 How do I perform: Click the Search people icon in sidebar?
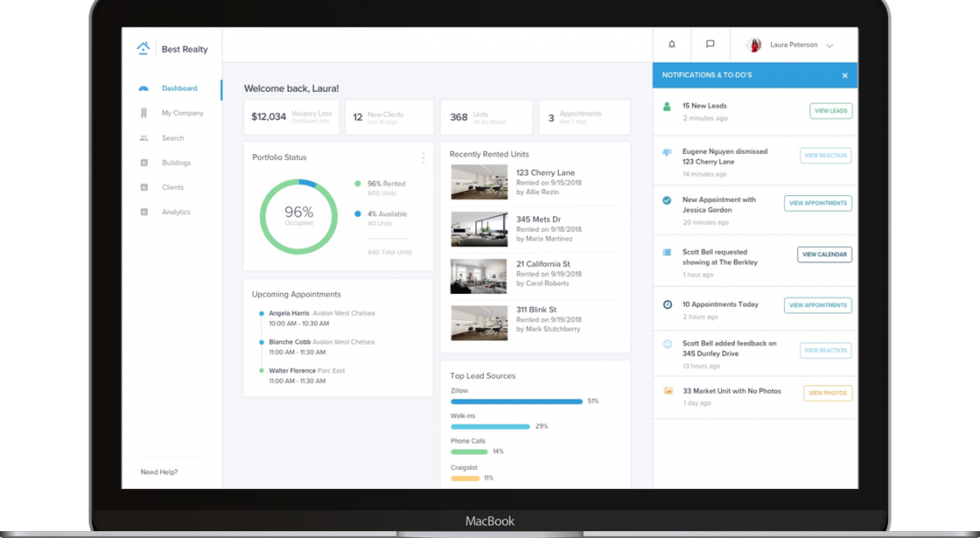coord(144,138)
